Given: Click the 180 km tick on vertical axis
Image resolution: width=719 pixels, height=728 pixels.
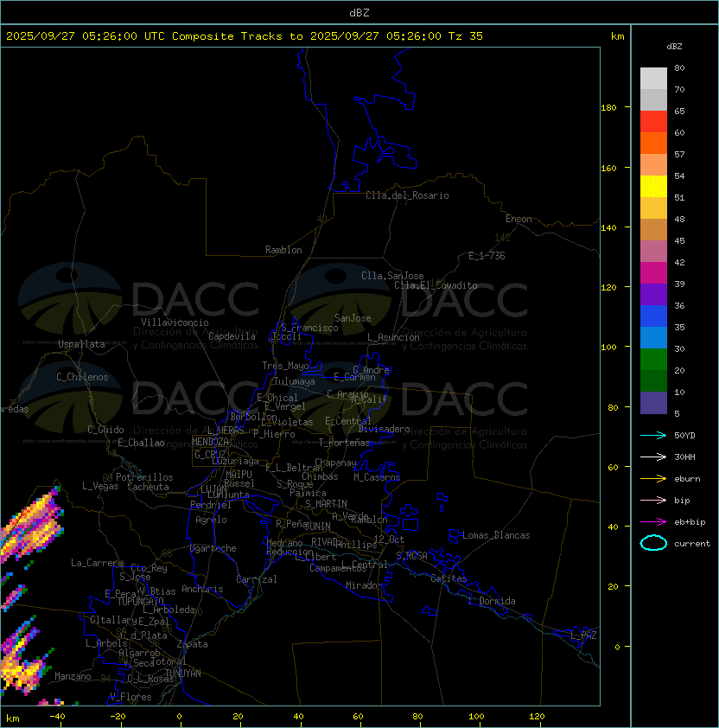Looking at the screenshot, I should tap(608, 108).
